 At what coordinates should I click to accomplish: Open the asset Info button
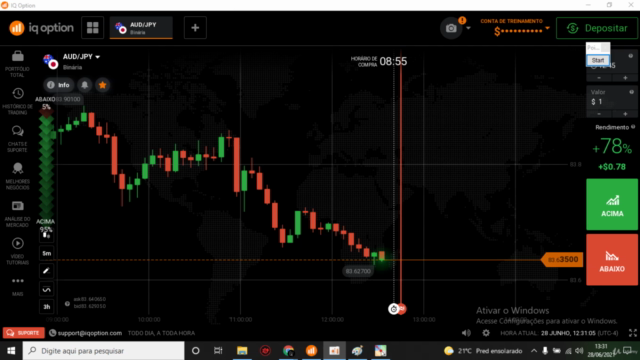pyautogui.click(x=58, y=85)
